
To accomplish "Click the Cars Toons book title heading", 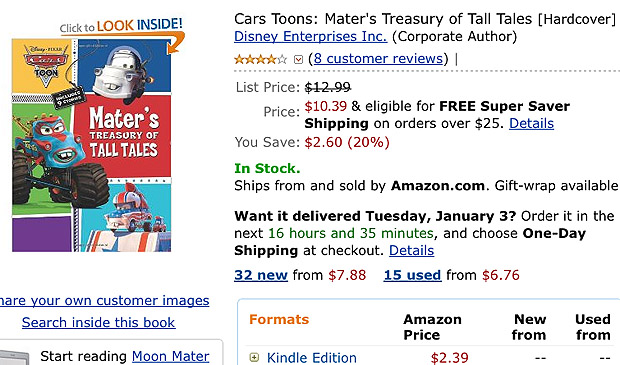I will coord(425,19).
